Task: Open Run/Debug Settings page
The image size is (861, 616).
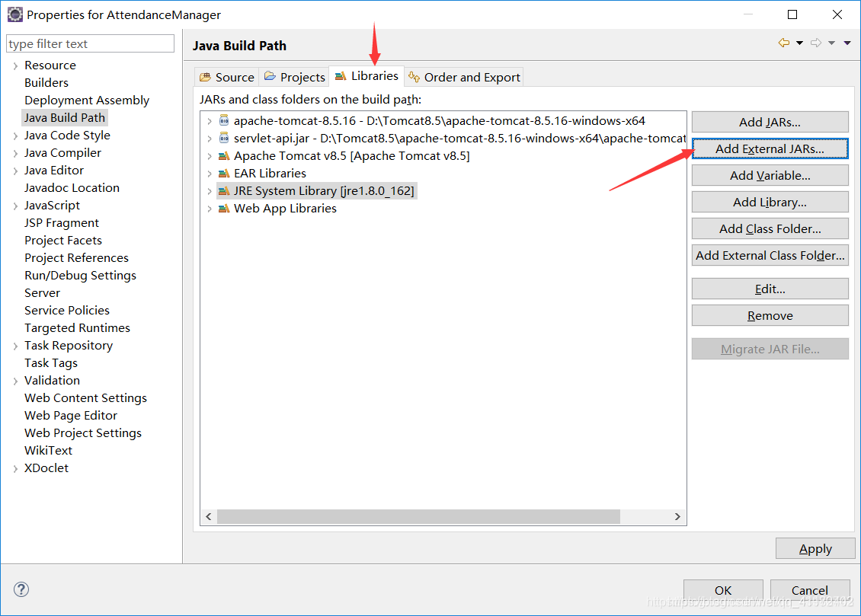Action: coord(80,276)
